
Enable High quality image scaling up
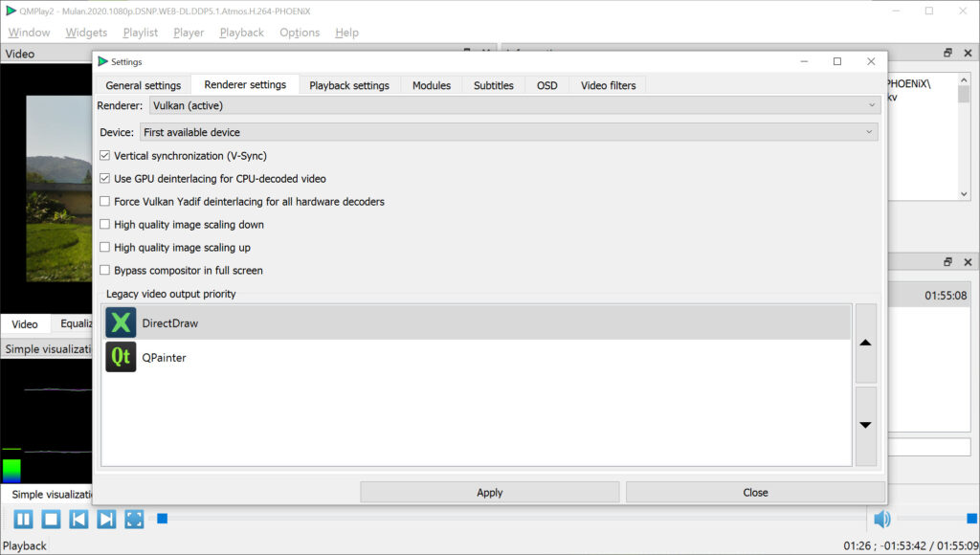104,248
